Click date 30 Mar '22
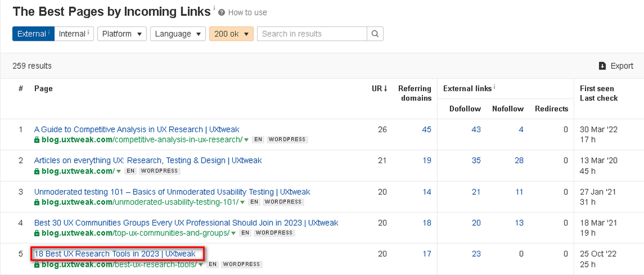Screen dimensions: 644x275 pos(598,129)
